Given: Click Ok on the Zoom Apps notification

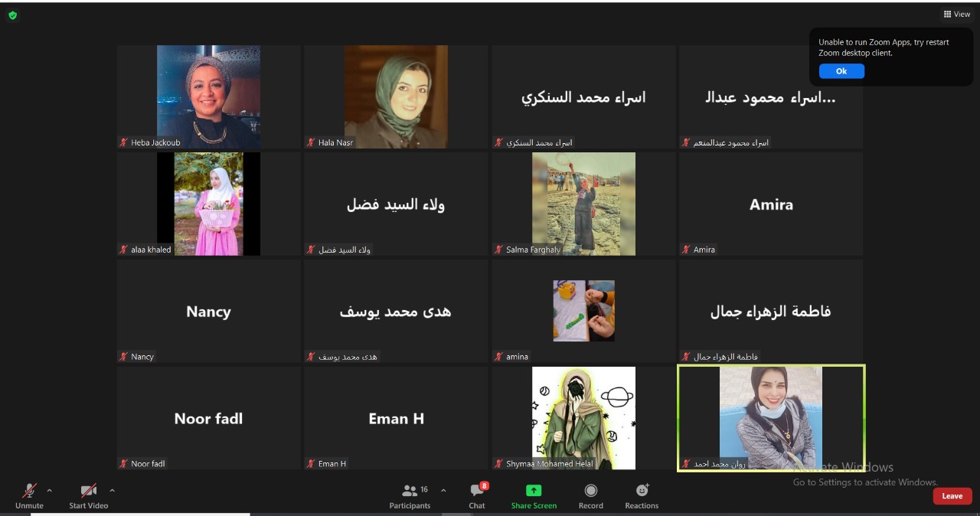Looking at the screenshot, I should coord(841,71).
